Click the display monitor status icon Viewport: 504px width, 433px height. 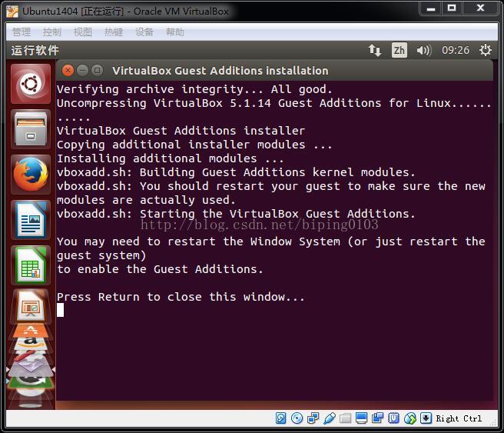pos(361,418)
